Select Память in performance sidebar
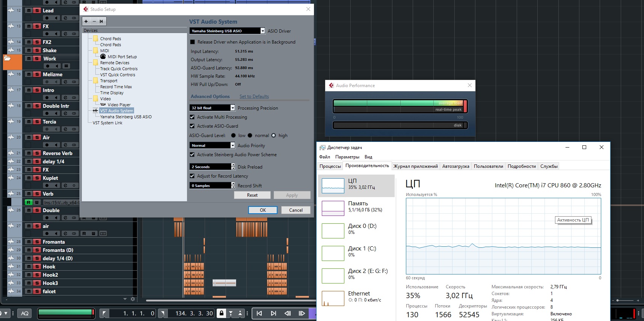 (x=356, y=208)
